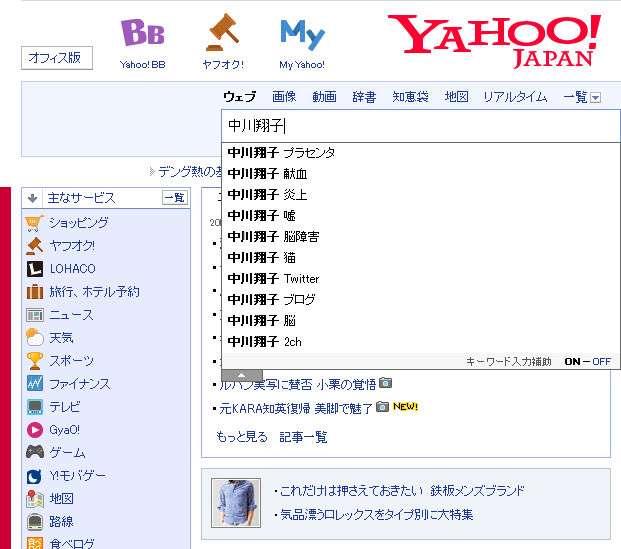This screenshot has width=621, height=549.
Task: Click the Yahoo! JAPAN logo
Action: [494, 41]
